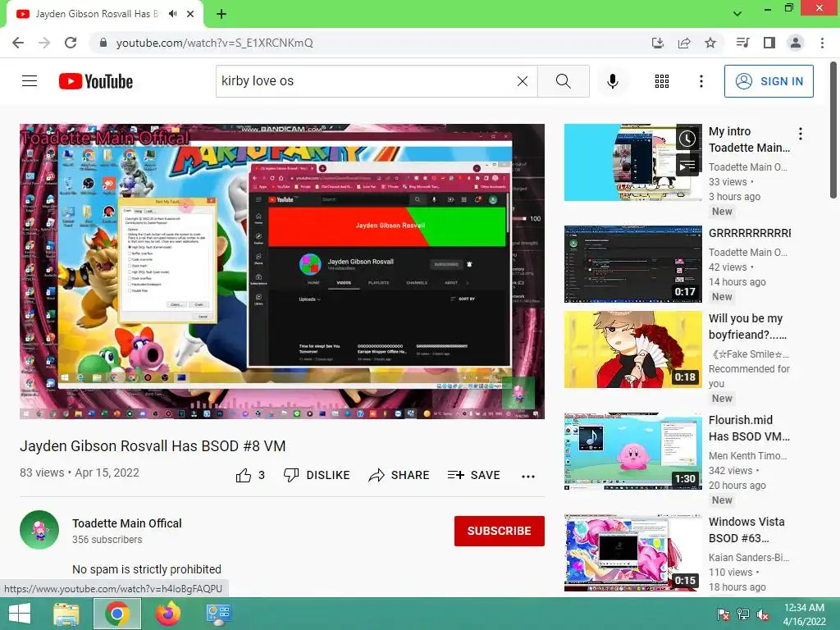Subscribe to Toadette Main Offical
The width and height of the screenshot is (840, 630).
[500, 531]
